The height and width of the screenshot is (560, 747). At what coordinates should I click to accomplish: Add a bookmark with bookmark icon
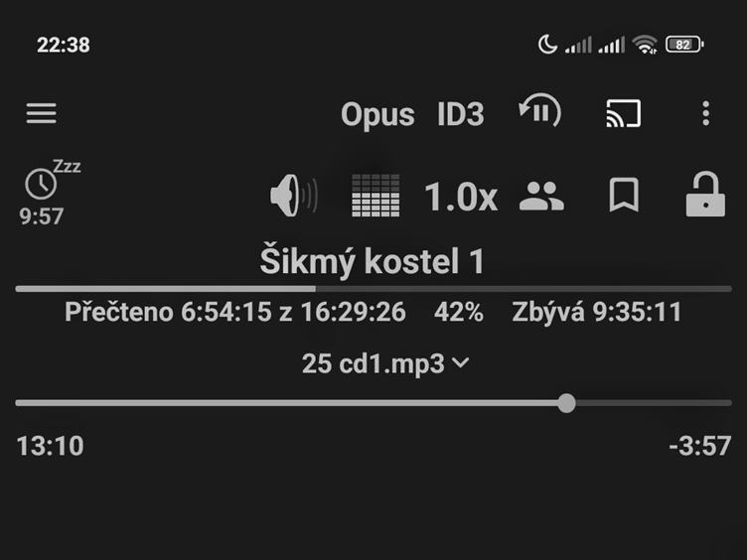coord(624,195)
